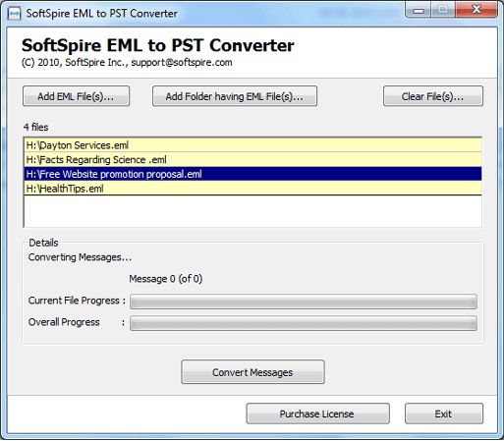This screenshot has width=504, height=441.
Task: Close the SoftSpire converter window
Action: pos(476,10)
